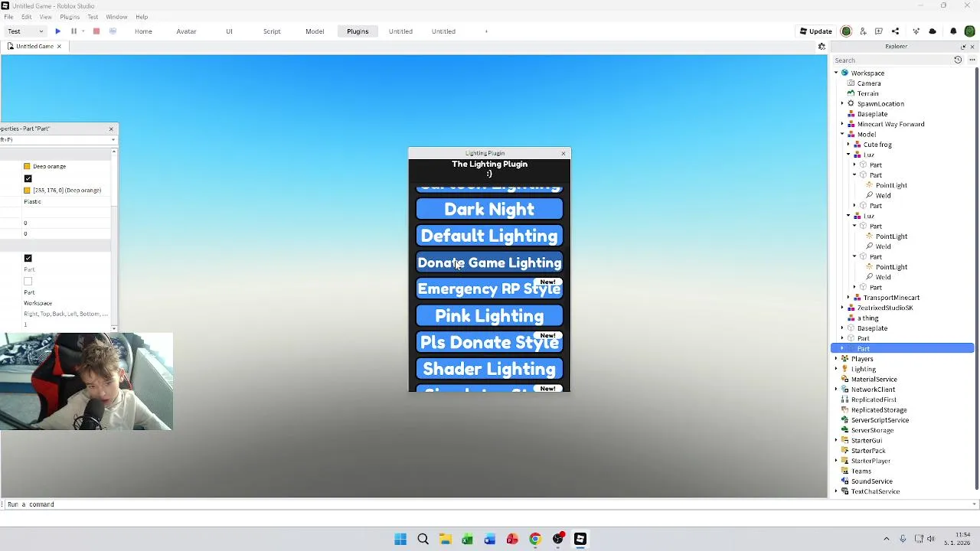Switch to the Script ribbon tab
Screen dimensions: 980x551
pos(272,31)
